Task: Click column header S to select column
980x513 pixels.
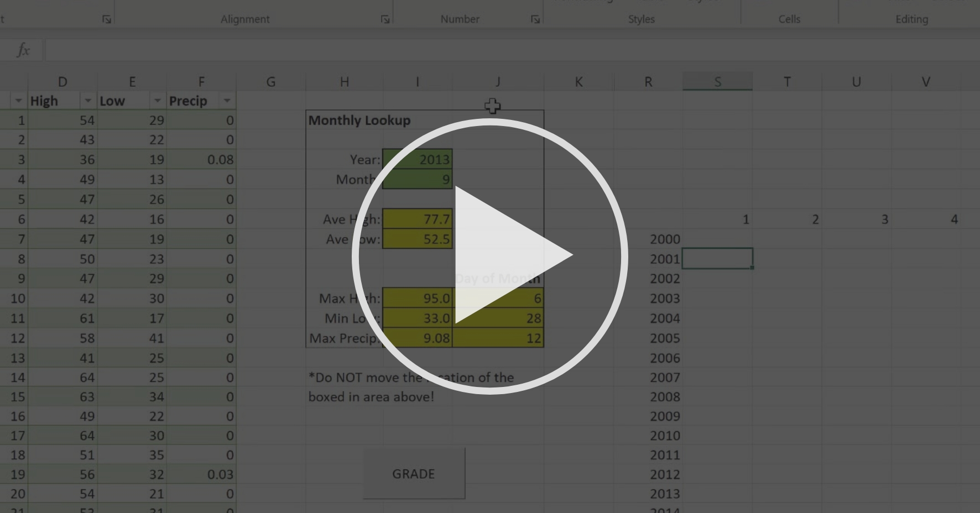Action: point(717,81)
